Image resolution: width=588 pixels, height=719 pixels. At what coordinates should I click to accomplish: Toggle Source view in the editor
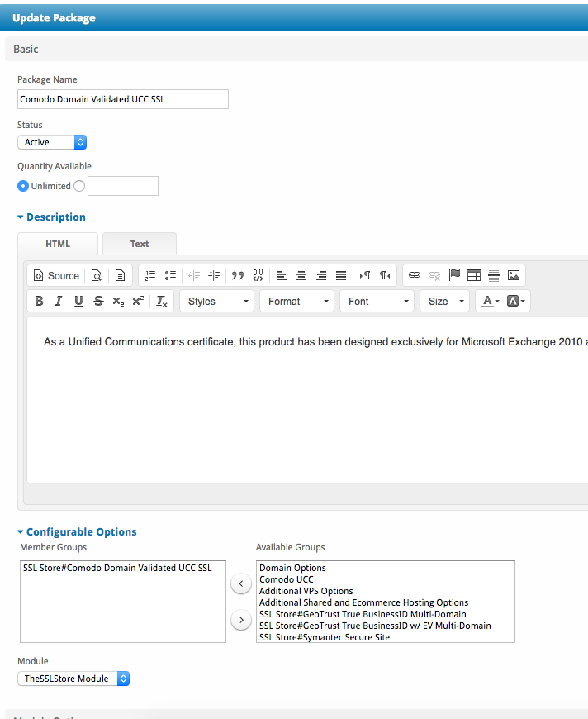point(56,275)
